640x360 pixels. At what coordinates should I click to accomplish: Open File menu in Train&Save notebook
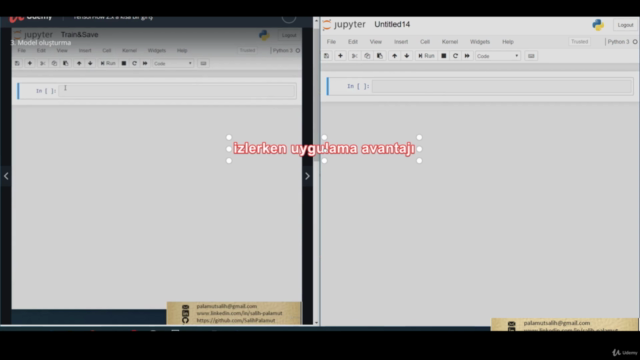pyautogui.click(x=22, y=51)
